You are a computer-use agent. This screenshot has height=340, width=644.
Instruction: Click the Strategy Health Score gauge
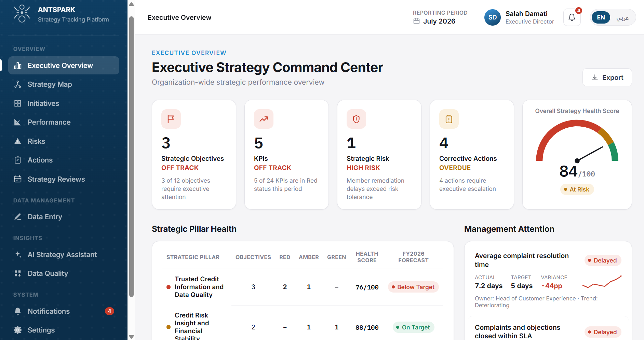coord(577,141)
